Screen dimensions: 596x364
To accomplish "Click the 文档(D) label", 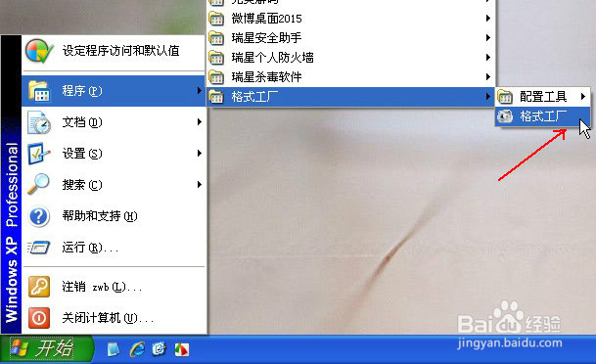I will [82, 122].
